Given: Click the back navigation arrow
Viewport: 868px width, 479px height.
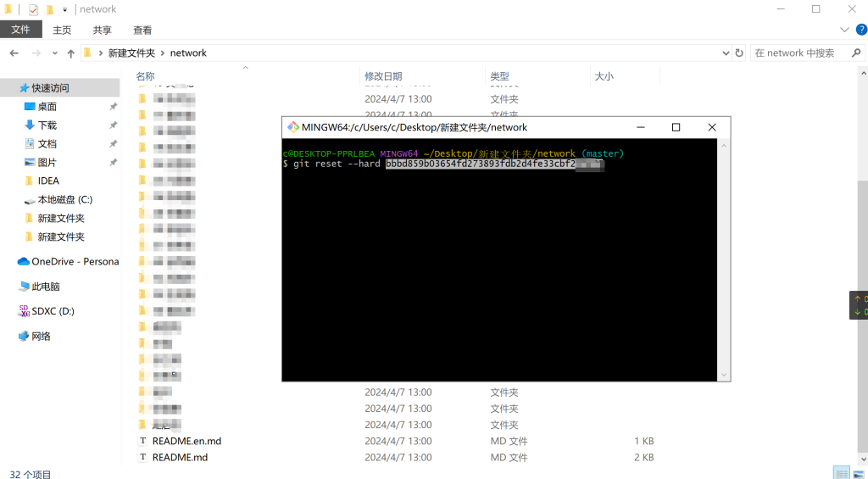Looking at the screenshot, I should point(14,53).
